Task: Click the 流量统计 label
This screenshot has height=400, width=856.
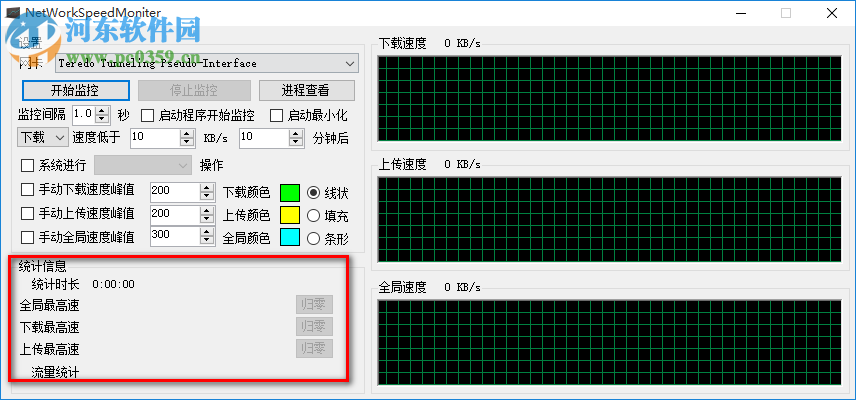Action: pos(55,373)
